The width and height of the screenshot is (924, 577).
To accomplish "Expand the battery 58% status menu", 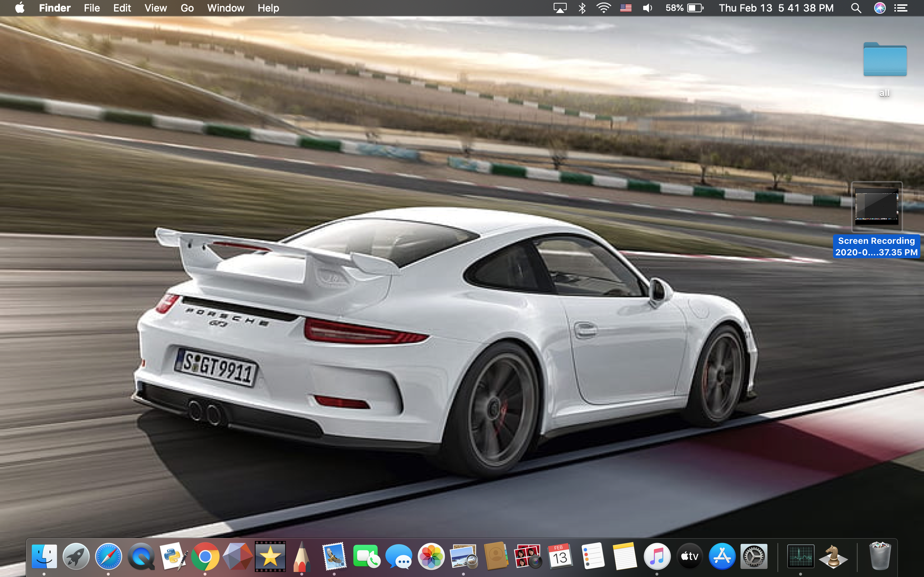I will pos(684,8).
